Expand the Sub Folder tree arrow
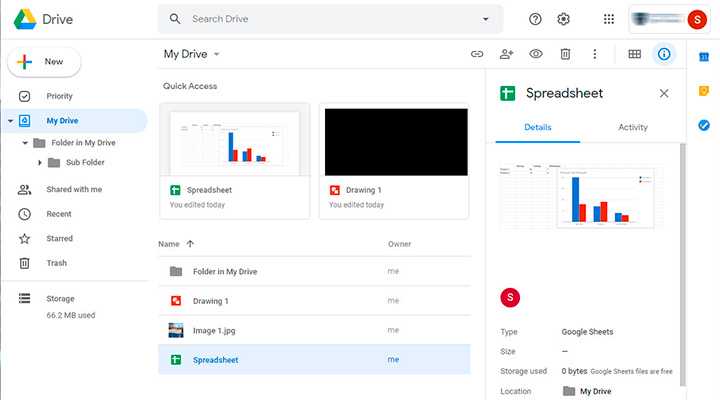 (x=40, y=162)
